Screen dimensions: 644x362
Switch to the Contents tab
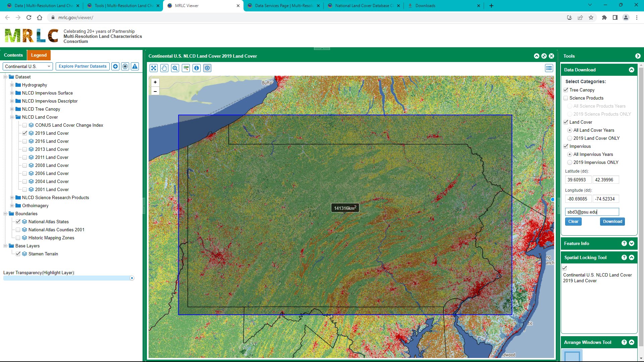pos(13,55)
